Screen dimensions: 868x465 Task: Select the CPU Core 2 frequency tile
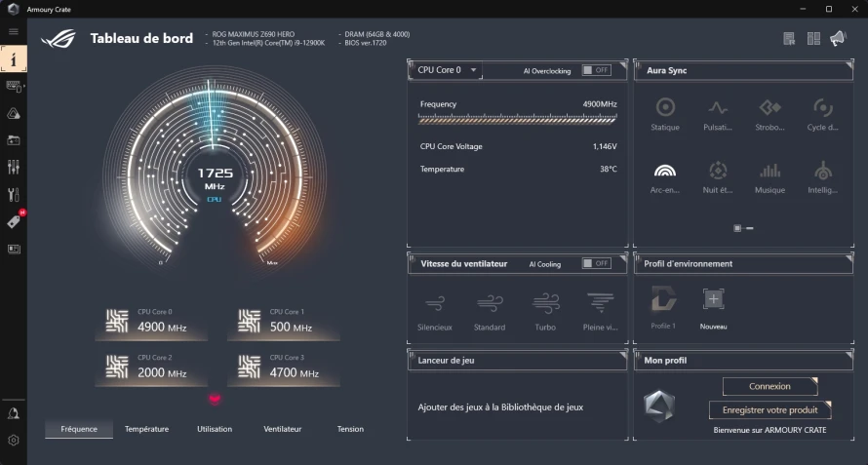(x=151, y=368)
